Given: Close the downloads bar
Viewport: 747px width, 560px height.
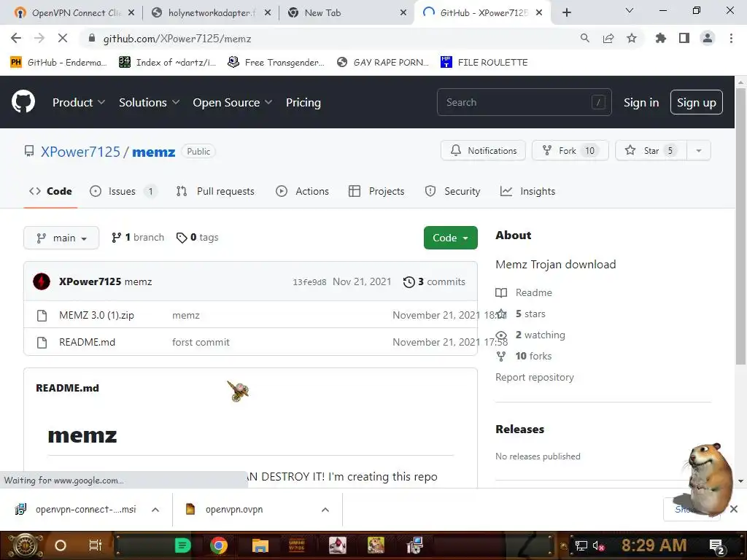Looking at the screenshot, I should point(734,509).
